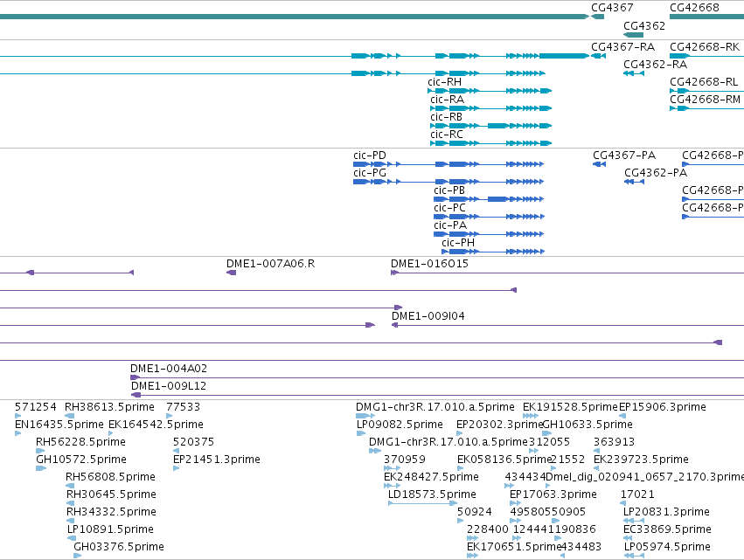The width and height of the screenshot is (744, 560).
Task: Select the GH10572.5prime EST label
Action: click(81, 460)
